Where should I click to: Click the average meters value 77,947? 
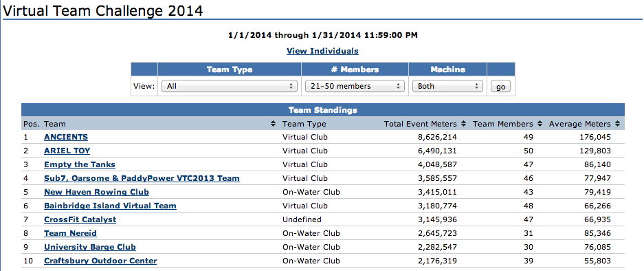598,178
